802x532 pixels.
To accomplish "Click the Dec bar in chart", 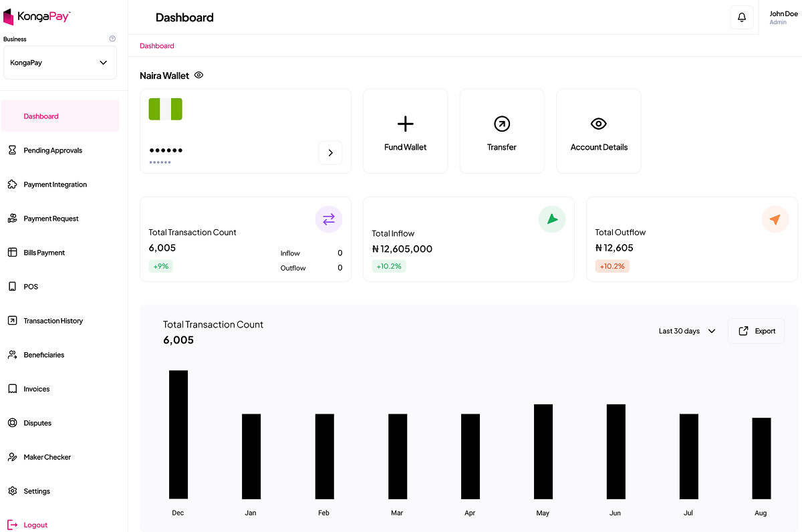I will [178, 434].
